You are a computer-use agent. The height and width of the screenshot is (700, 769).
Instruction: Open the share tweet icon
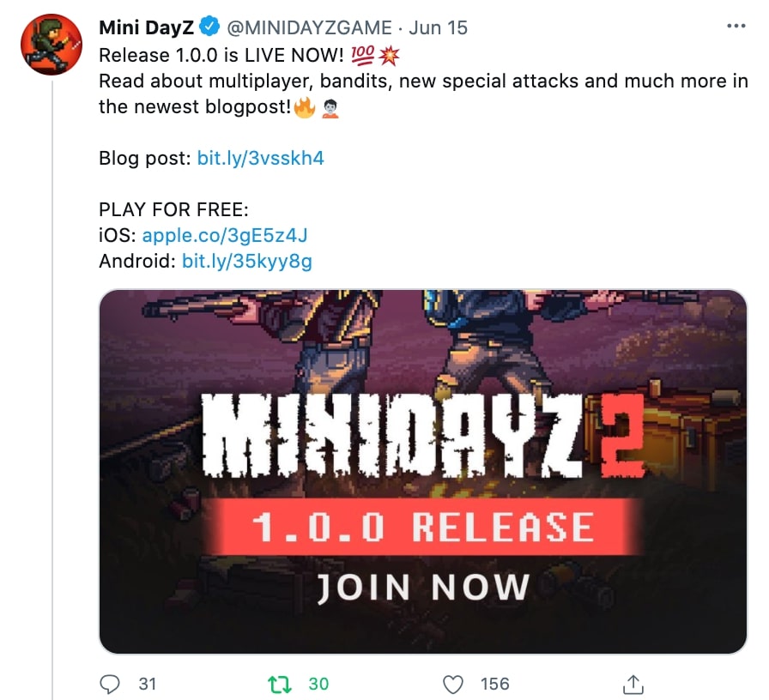click(x=633, y=684)
